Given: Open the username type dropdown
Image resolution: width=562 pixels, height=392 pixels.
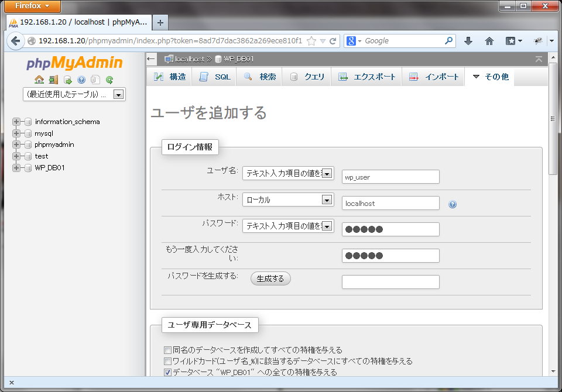Looking at the screenshot, I should pyautogui.click(x=288, y=173).
